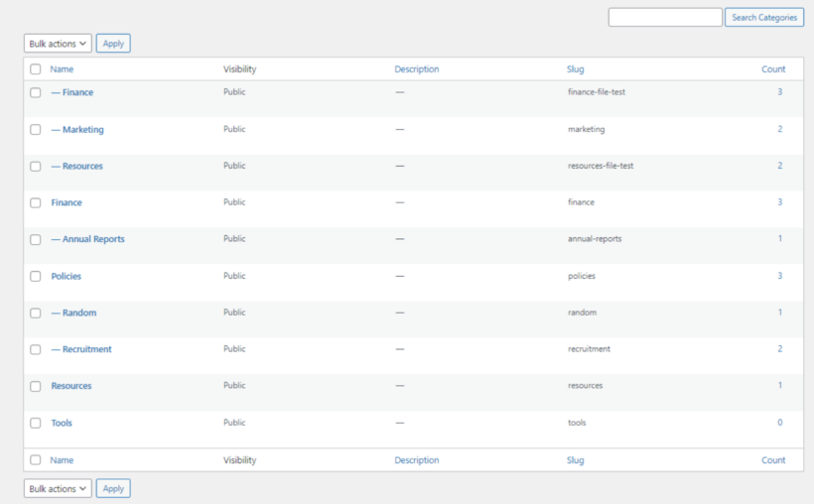
Task: Click the count 3 in the Policies row
Action: (x=779, y=276)
